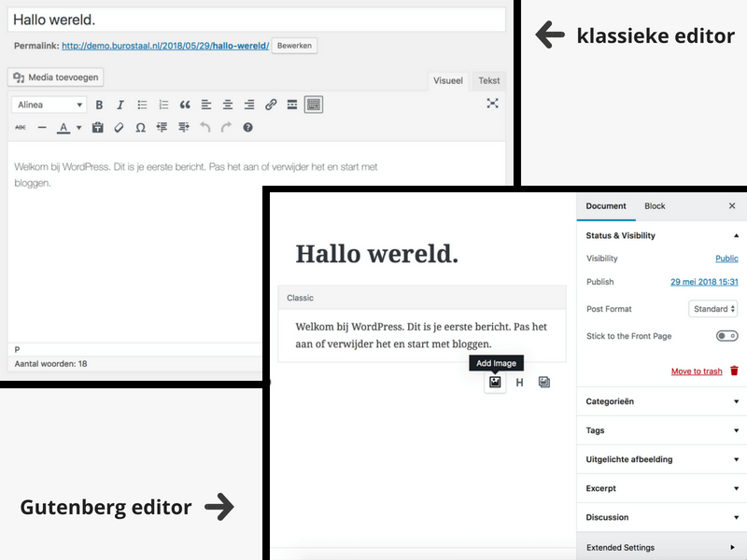This screenshot has height=560, width=747.
Task: Decrease the paragraph indent
Action: (162, 128)
